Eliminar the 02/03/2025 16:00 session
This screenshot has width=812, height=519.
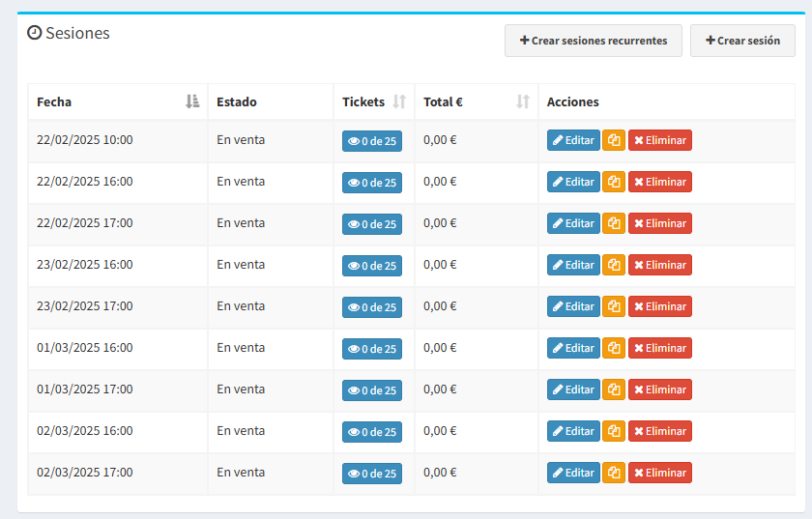(x=659, y=431)
